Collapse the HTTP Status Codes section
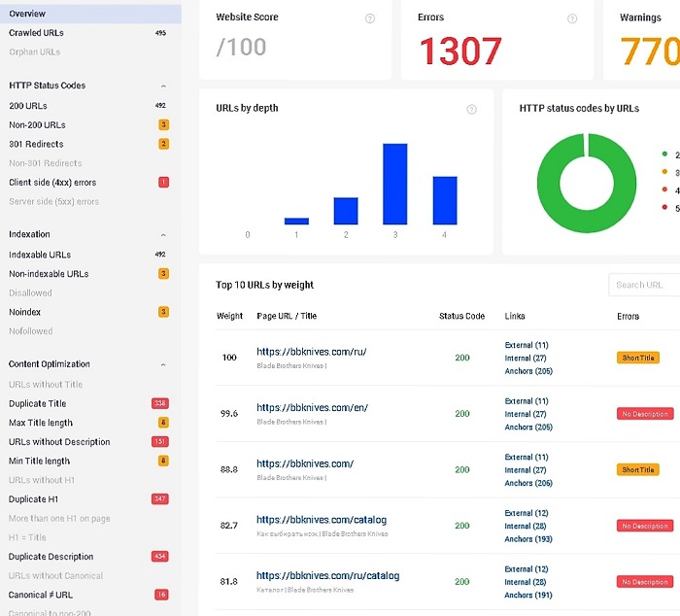The image size is (680, 616). click(x=163, y=86)
